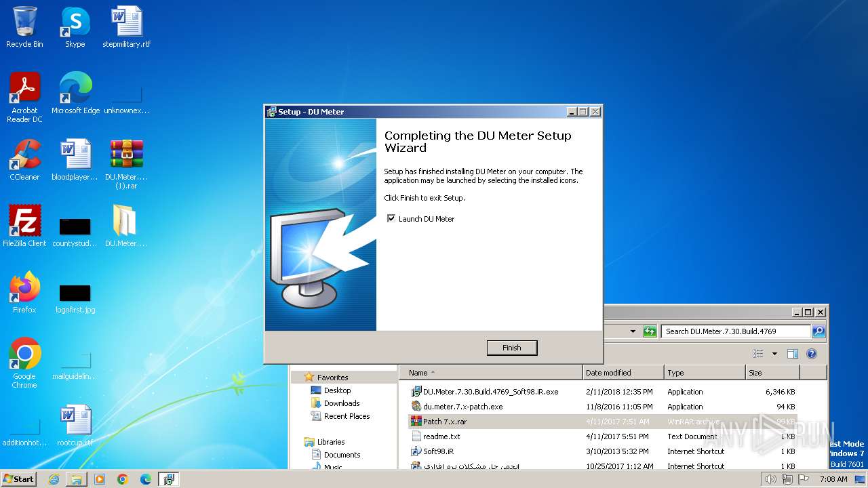Launch Firefox desktop shortcut
868x488 pixels.
pyautogui.click(x=24, y=293)
